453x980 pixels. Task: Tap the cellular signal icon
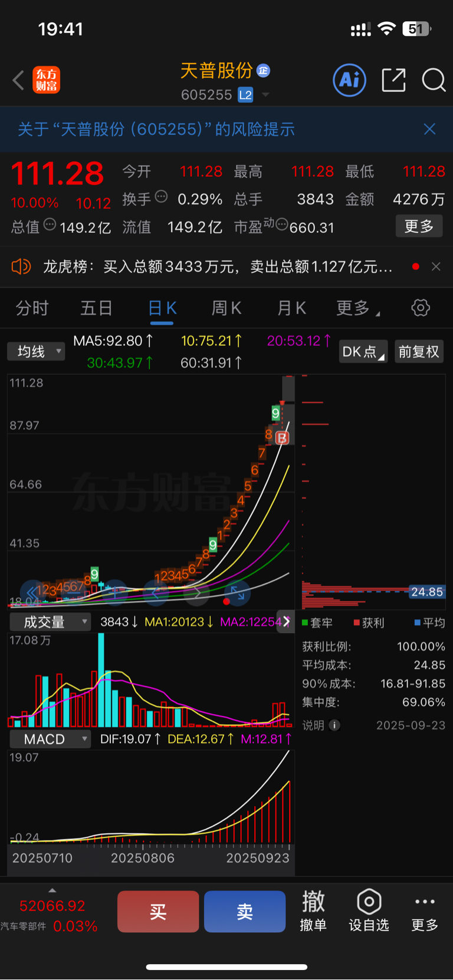click(361, 29)
